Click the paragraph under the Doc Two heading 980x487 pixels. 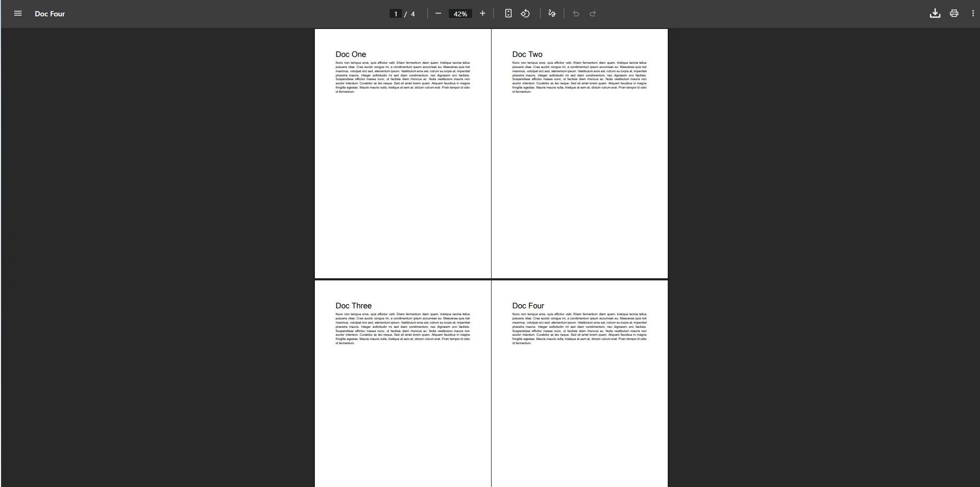coord(579,76)
